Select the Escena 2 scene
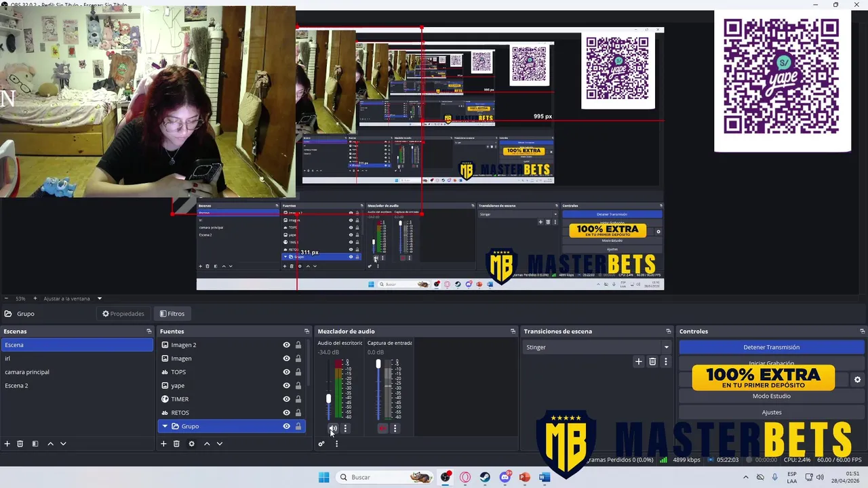This screenshot has height=488, width=868. pyautogui.click(x=77, y=386)
